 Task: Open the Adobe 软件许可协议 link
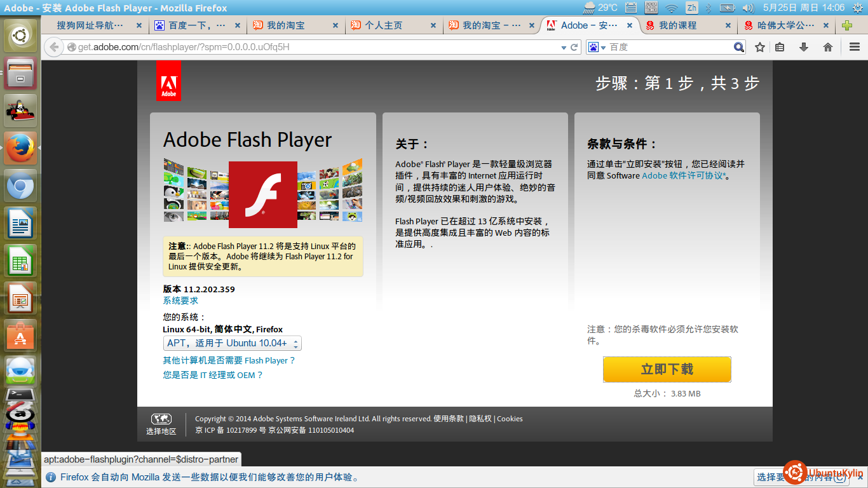pos(683,175)
